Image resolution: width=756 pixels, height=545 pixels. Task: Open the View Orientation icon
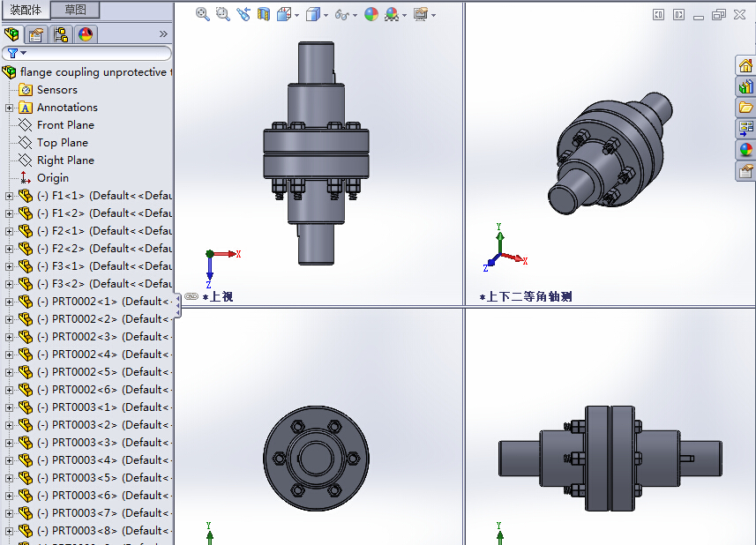click(284, 14)
